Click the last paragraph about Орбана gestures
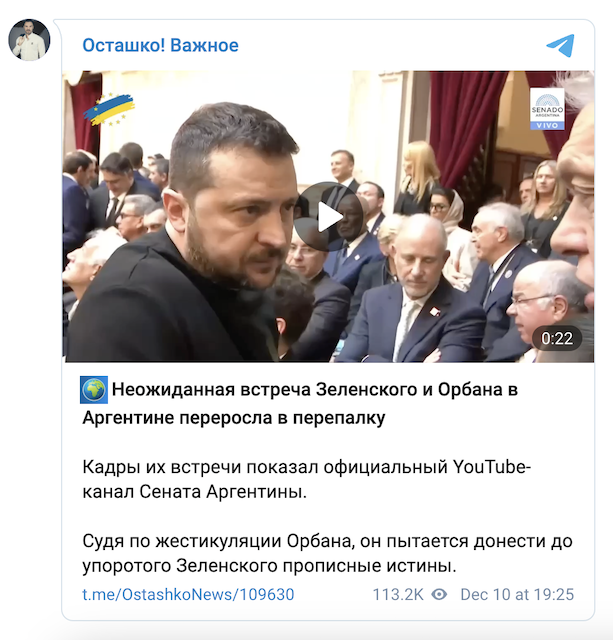613x640 pixels. pos(327,553)
